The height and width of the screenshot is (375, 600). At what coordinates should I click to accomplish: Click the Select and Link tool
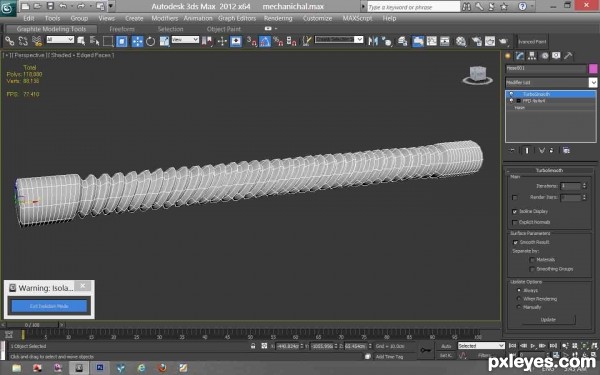[x=10, y=41]
